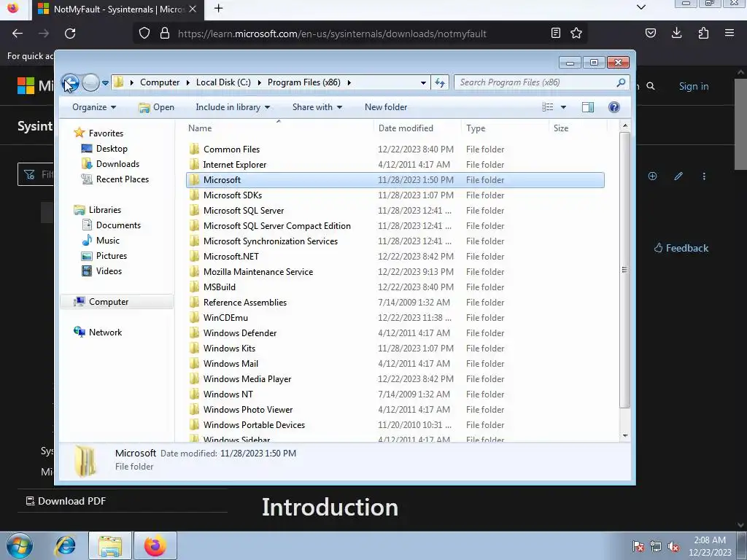Click the file list vertical scrollbar thumb
747x560 pixels.
(625, 270)
